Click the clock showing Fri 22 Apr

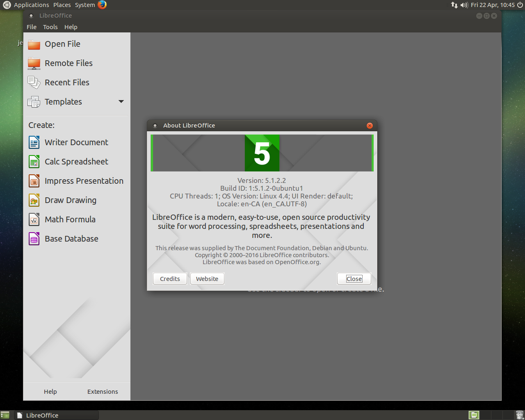click(493, 5)
